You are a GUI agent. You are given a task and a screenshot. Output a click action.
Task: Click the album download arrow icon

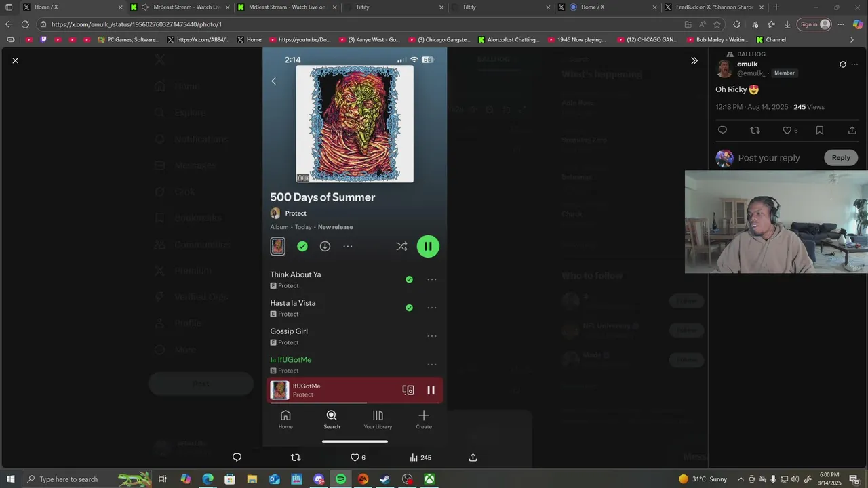[325, 247]
